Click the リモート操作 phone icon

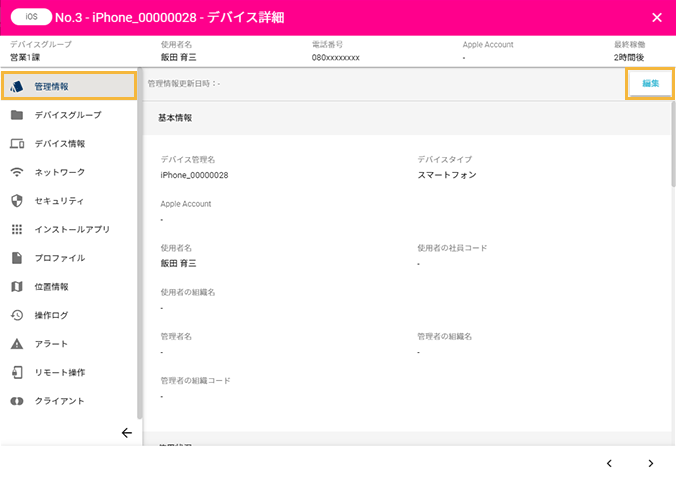pyautogui.click(x=17, y=372)
